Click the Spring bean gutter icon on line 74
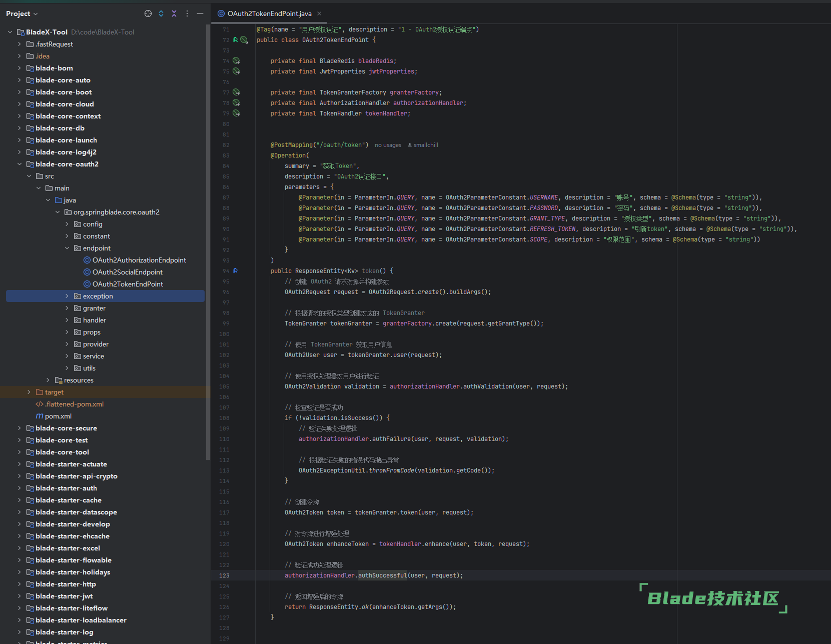Viewport: 831px width, 644px height. coord(236,60)
